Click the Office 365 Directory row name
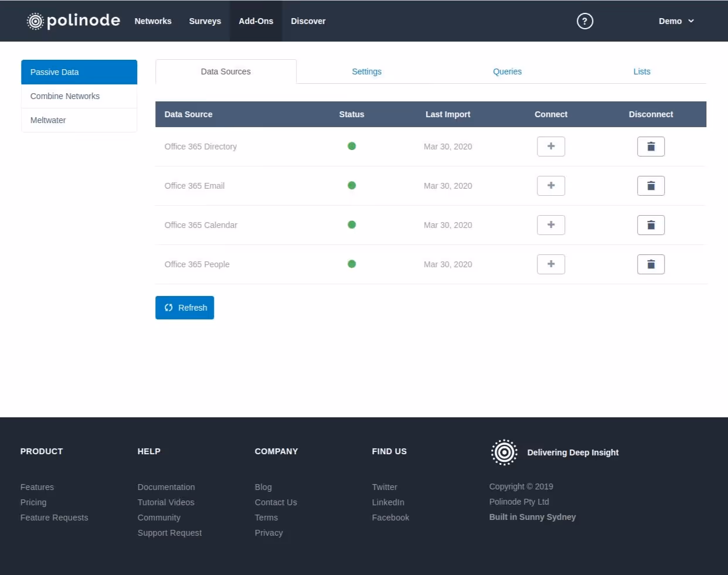This screenshot has height=575, width=728. click(x=200, y=147)
